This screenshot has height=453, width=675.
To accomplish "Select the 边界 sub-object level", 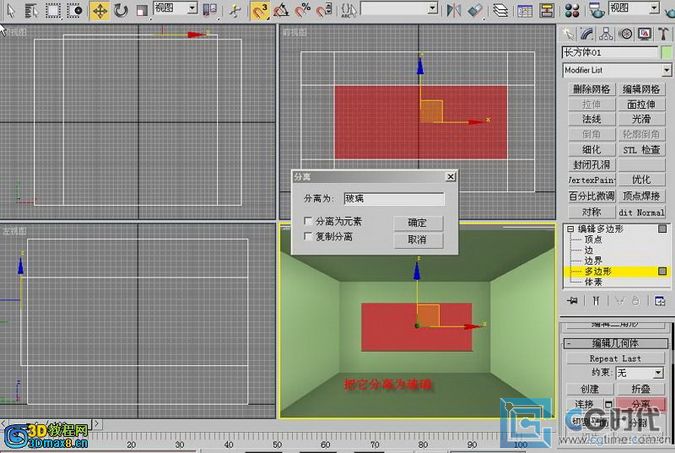I will [x=593, y=261].
